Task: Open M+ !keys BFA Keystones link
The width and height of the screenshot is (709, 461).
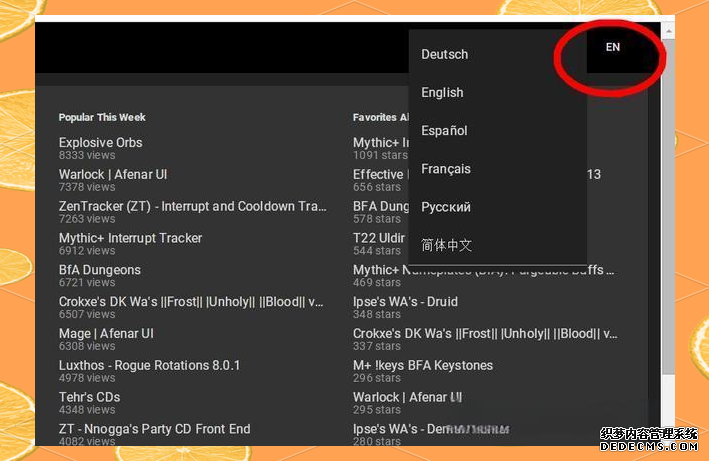Action: tap(422, 365)
